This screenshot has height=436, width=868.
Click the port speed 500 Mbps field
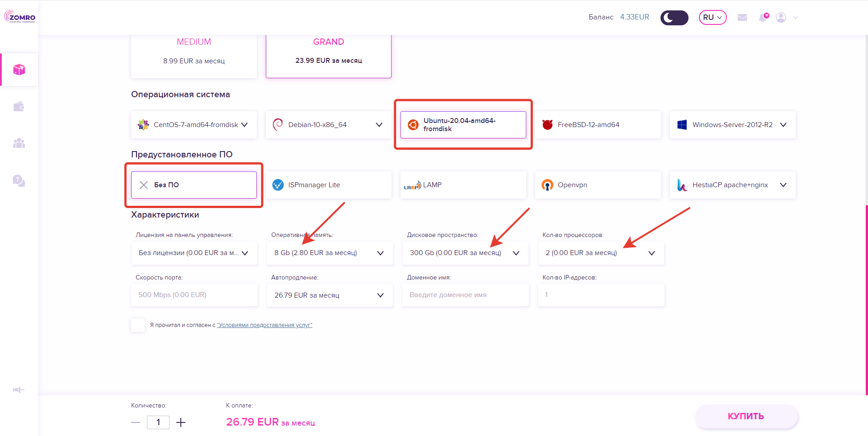tap(194, 295)
